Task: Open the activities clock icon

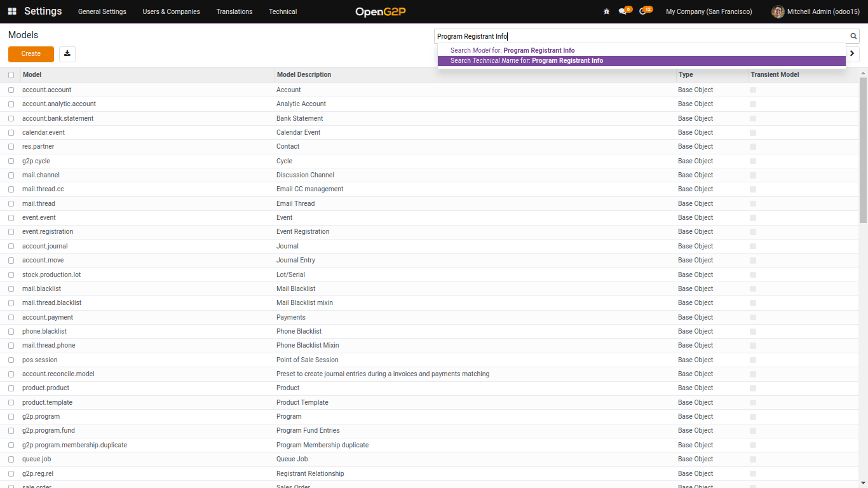Action: (642, 11)
